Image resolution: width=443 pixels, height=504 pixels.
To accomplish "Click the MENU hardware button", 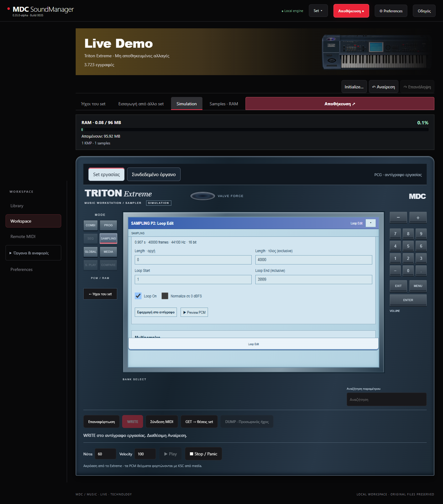I will 418,286.
